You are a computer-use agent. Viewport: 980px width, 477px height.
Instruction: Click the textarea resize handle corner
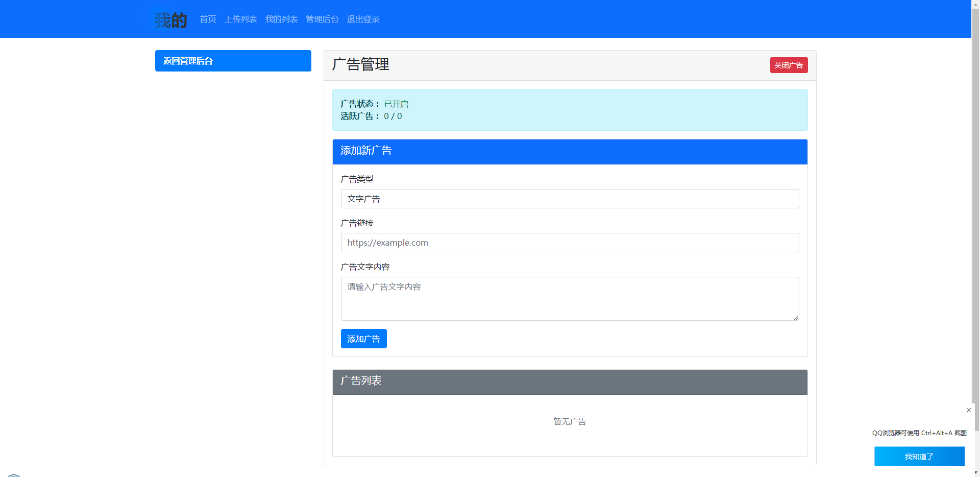coord(796,317)
